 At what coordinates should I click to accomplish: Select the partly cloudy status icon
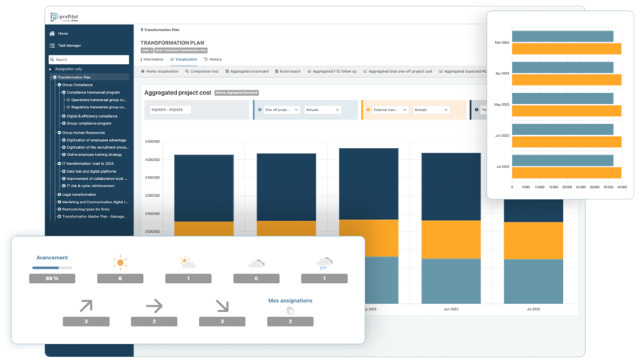[188, 262]
